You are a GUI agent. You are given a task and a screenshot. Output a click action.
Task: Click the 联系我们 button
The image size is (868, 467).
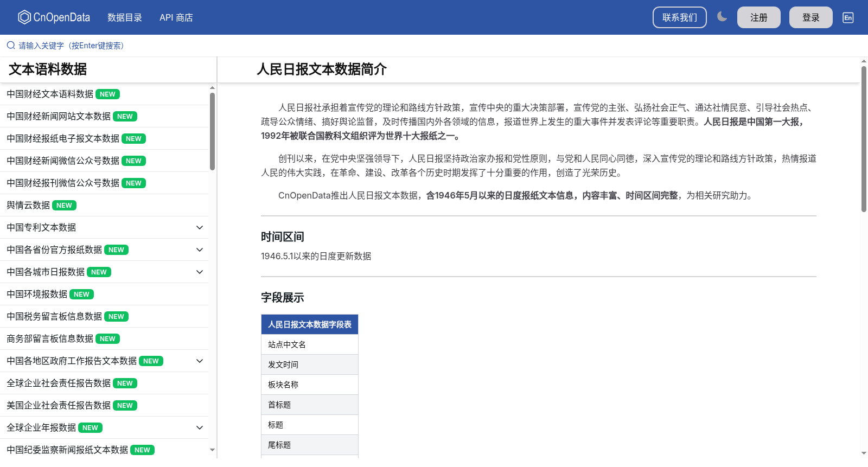(x=680, y=17)
